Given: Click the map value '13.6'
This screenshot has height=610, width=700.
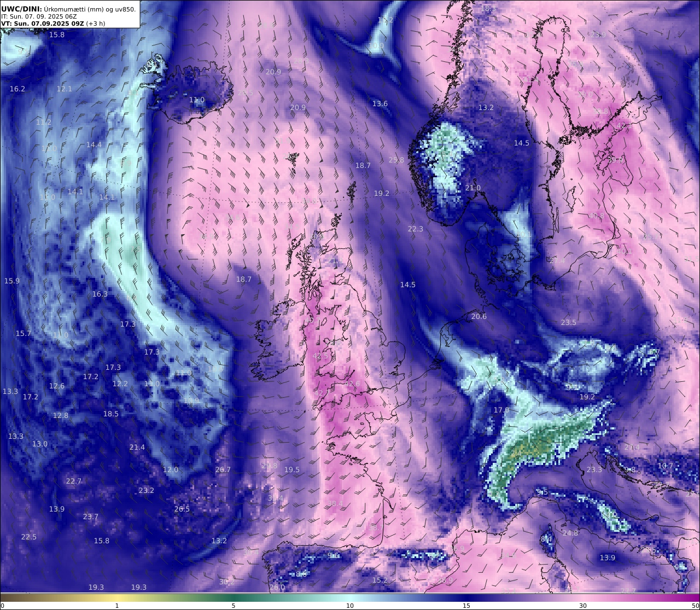Looking at the screenshot, I should coord(380,103).
